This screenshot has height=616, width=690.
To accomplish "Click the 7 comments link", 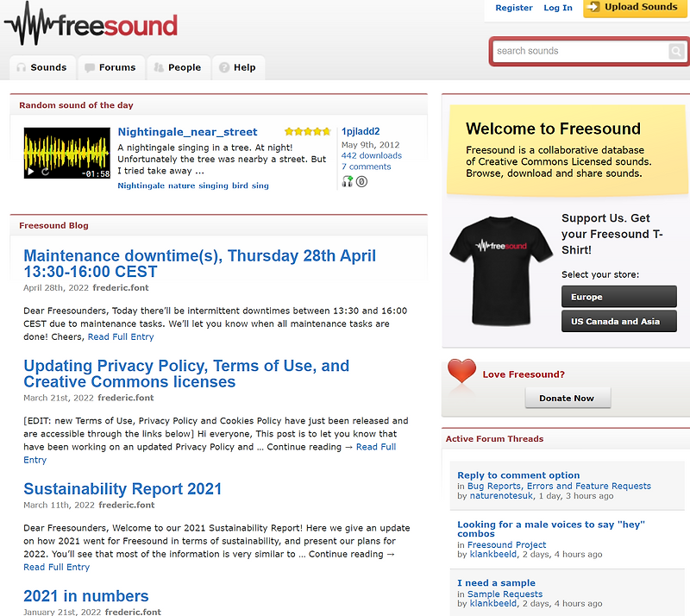I will pos(366,167).
